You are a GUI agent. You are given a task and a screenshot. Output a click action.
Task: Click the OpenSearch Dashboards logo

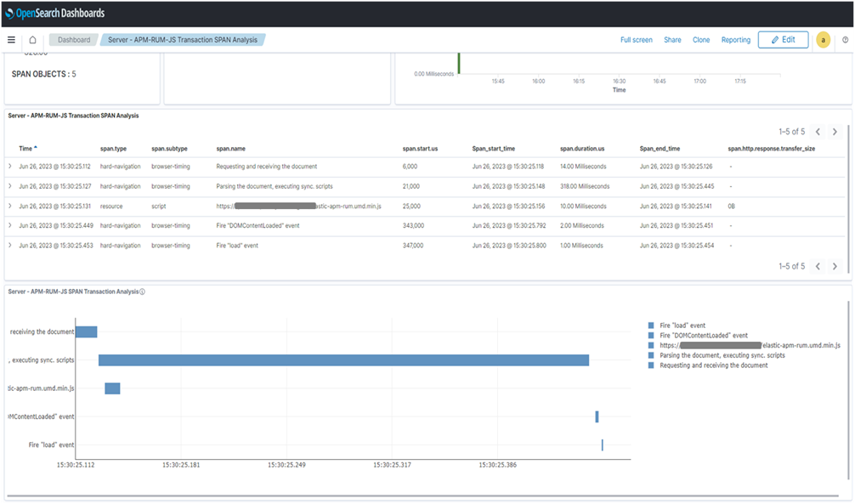[x=54, y=13]
